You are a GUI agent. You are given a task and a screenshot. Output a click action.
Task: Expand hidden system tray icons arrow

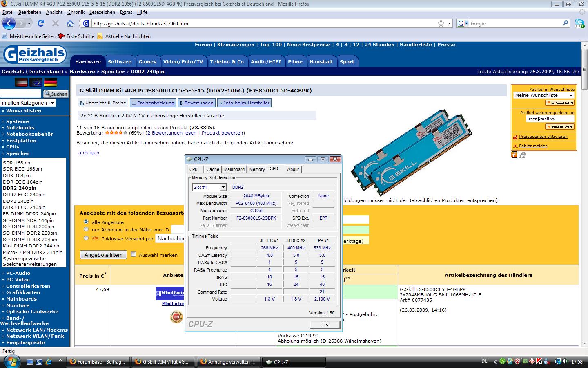point(495,361)
